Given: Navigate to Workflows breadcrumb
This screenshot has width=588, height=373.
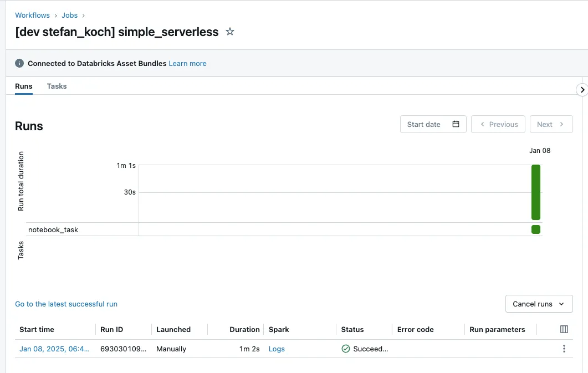Looking at the screenshot, I should 32,16.
